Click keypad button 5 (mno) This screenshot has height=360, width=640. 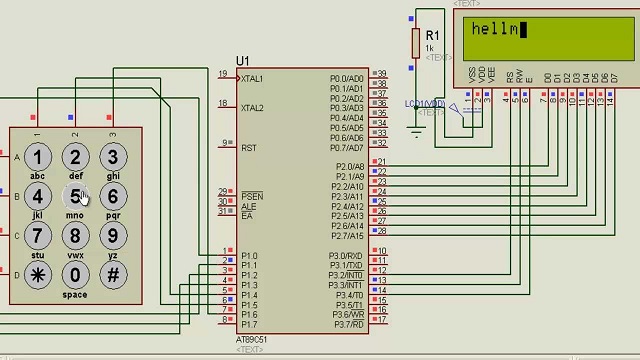coord(76,196)
